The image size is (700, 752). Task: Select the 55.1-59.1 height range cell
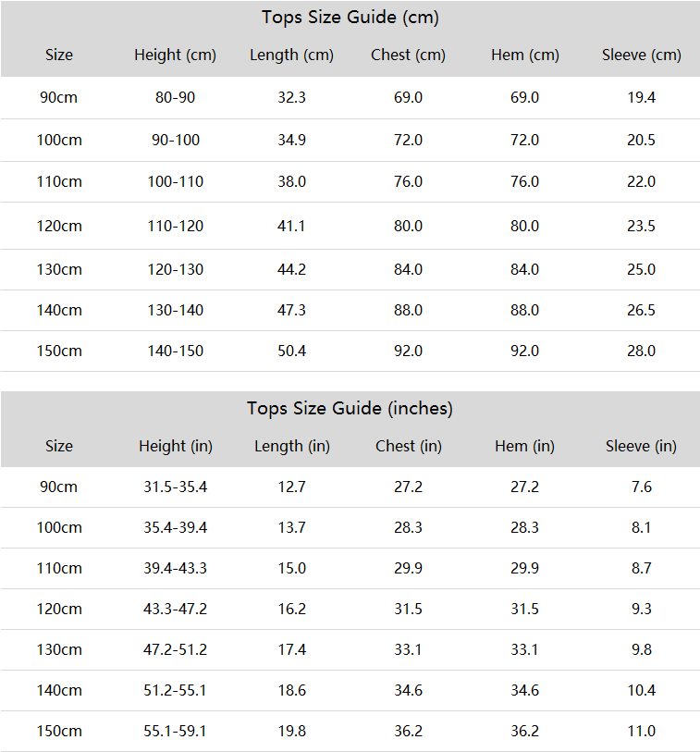pyautogui.click(x=175, y=732)
